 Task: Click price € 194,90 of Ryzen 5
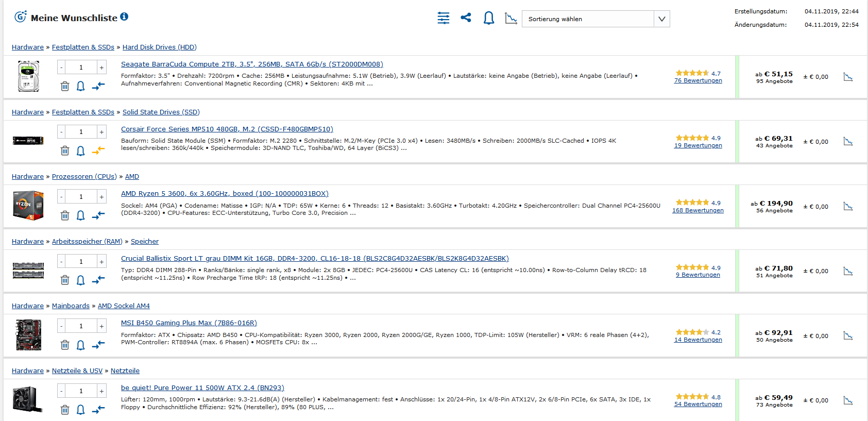[x=776, y=204]
